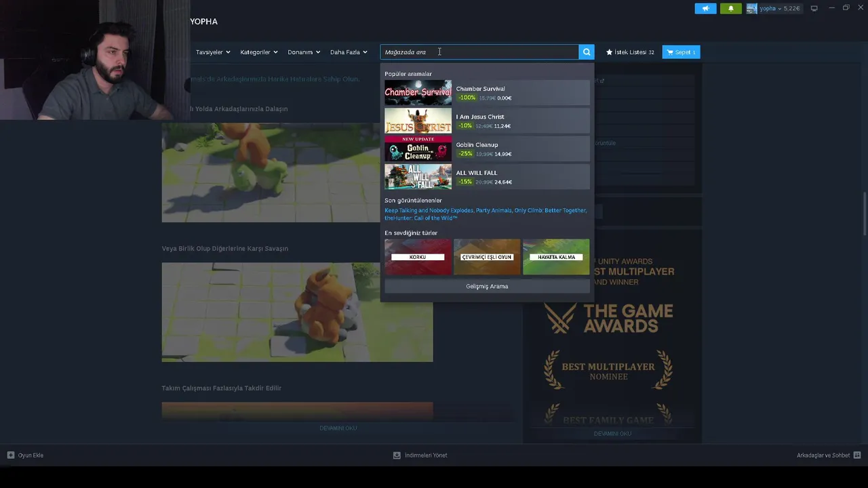Click the left DEVAMINI OKU read-more link
868x488 pixels.
[x=338, y=428]
